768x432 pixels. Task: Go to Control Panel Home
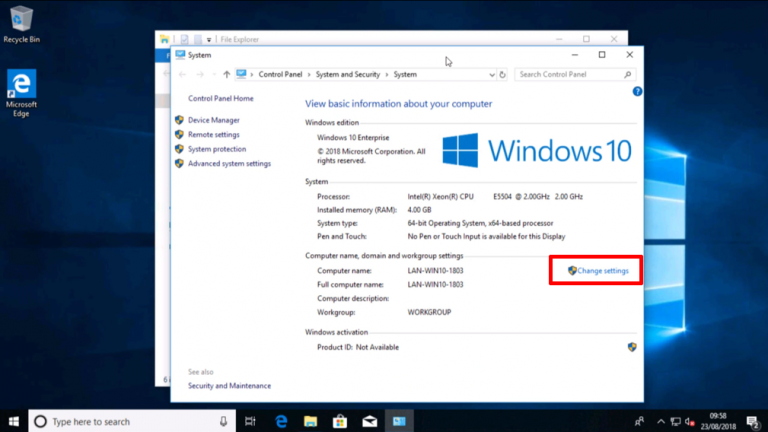[x=220, y=98]
